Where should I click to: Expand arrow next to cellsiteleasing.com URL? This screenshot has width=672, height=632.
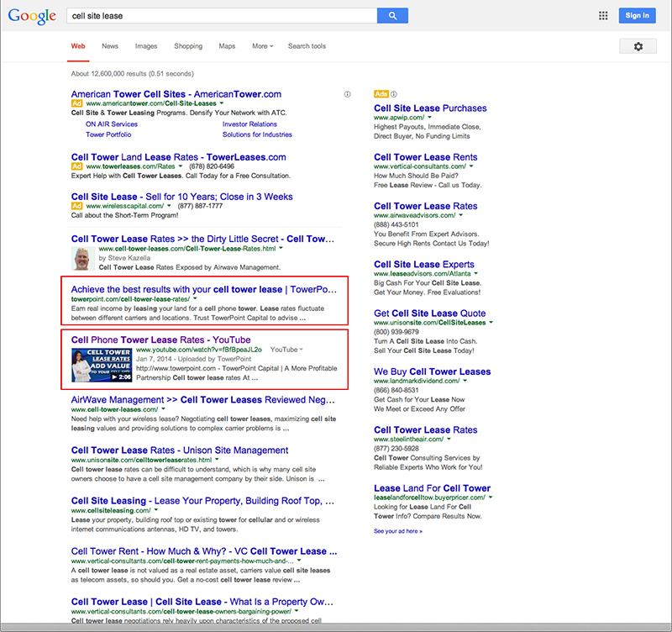click(156, 510)
